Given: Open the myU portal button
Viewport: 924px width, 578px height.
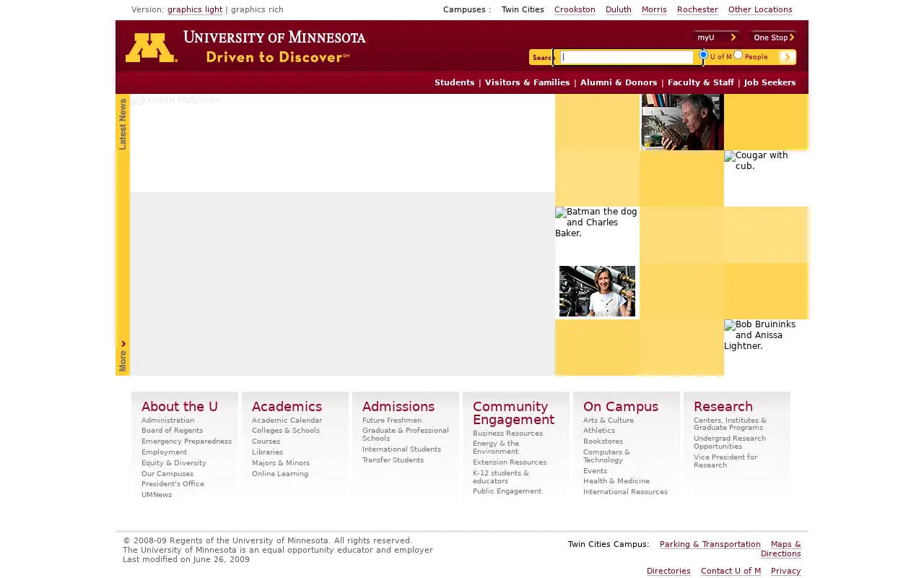Looking at the screenshot, I should point(715,38).
